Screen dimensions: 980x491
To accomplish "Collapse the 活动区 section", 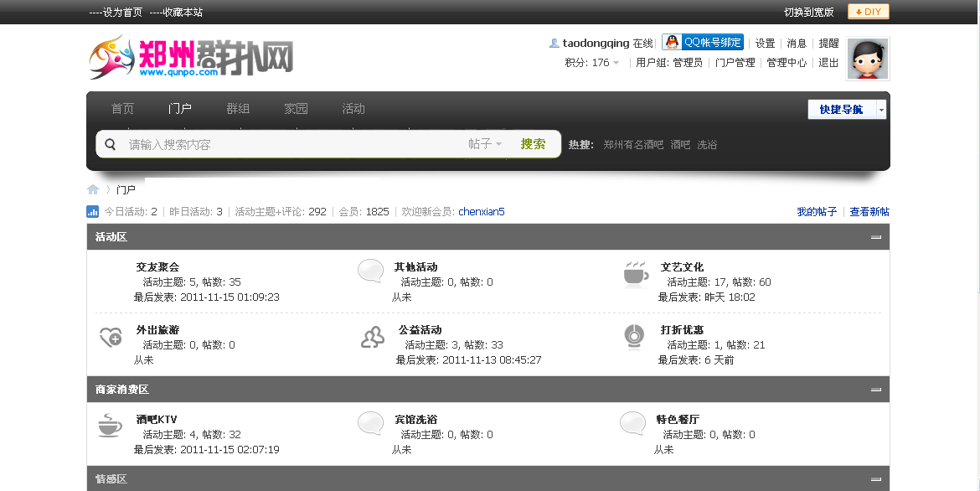I will click(876, 238).
